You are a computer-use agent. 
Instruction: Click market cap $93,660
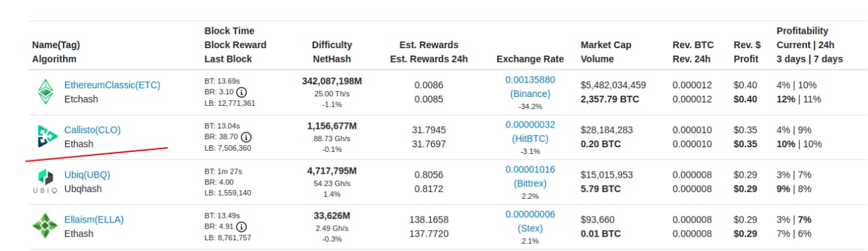(597, 219)
